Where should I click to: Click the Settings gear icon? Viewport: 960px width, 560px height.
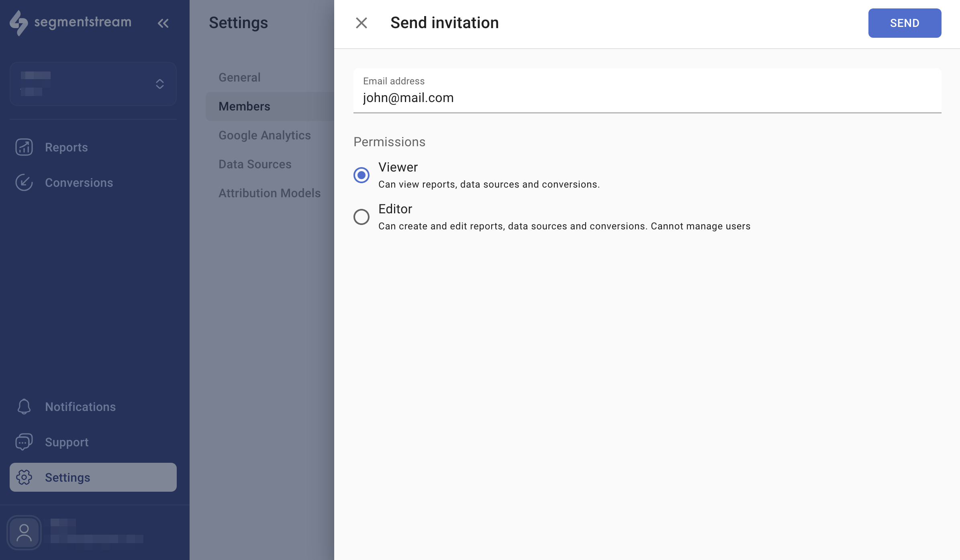[x=24, y=477]
